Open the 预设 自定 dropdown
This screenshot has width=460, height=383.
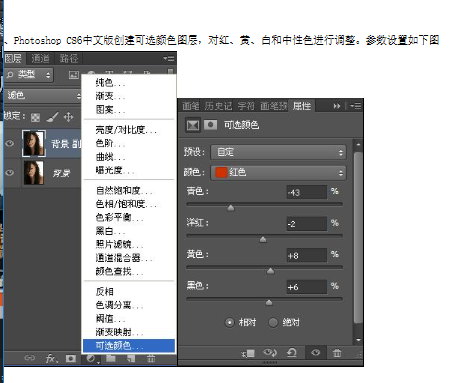pyautogui.click(x=279, y=152)
